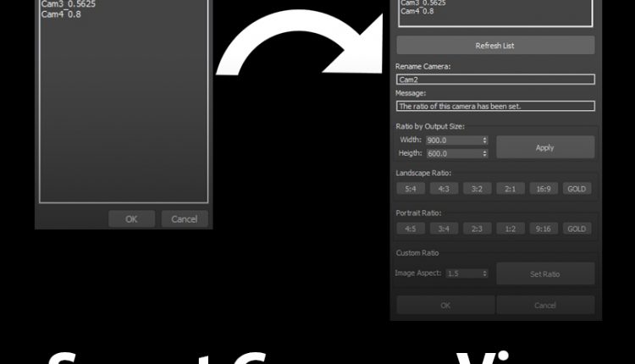Click the Image Aspect spinner arrows
Screen dimensions: 635x364
(x=485, y=274)
